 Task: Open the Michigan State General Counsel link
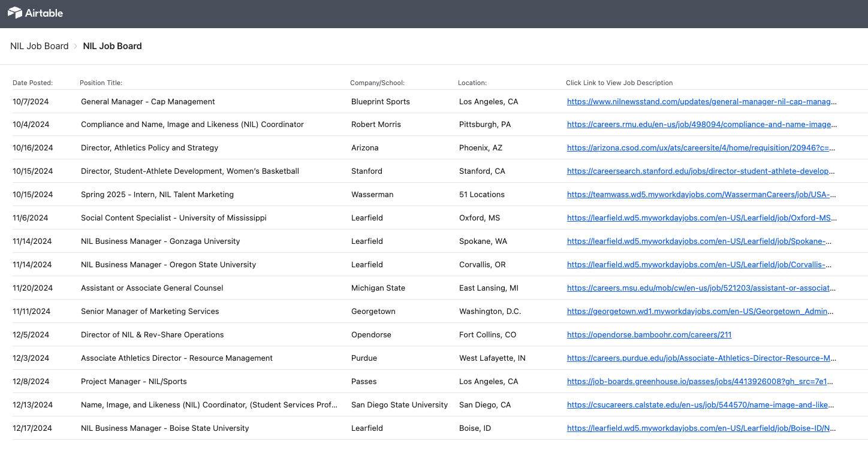(x=700, y=288)
